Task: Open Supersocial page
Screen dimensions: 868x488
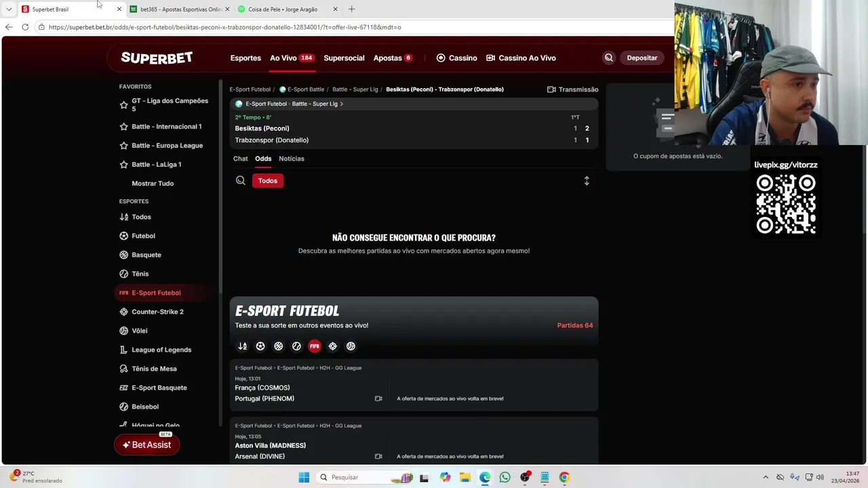Action: tap(344, 58)
